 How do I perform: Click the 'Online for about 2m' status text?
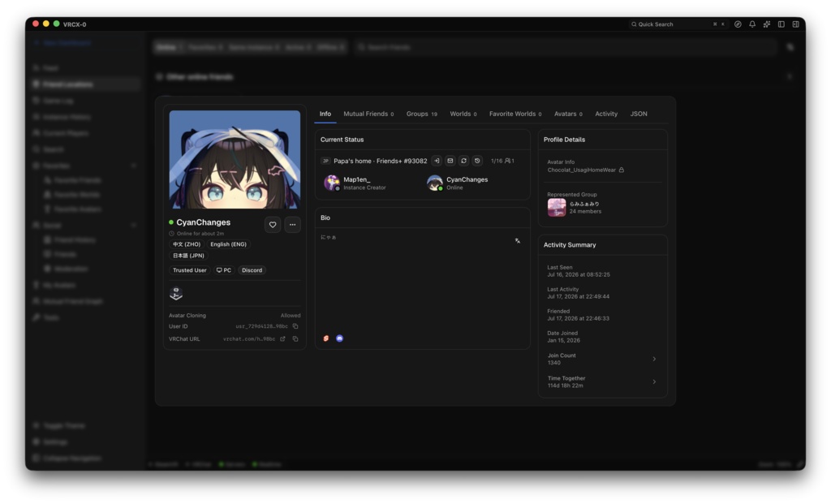(200, 234)
